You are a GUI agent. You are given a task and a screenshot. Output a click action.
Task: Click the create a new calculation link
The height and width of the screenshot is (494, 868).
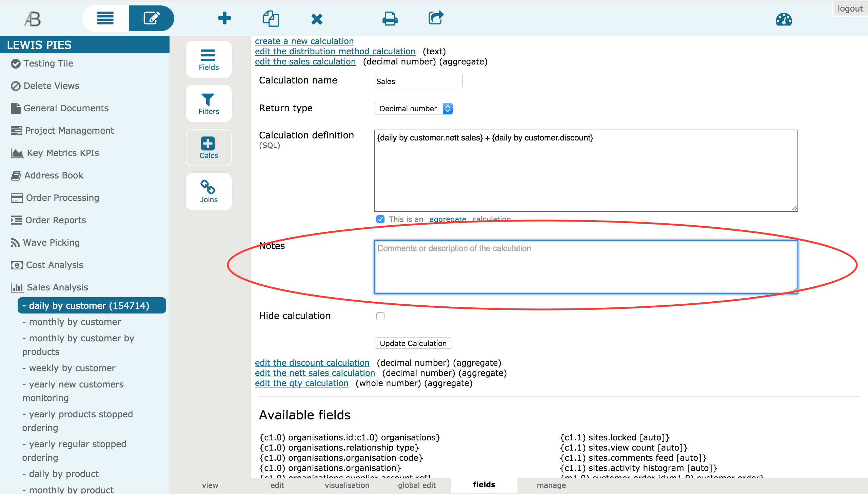click(304, 41)
